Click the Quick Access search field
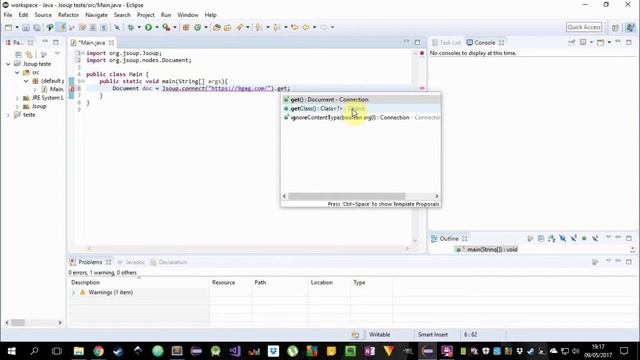The height and width of the screenshot is (360, 640). 584,27
